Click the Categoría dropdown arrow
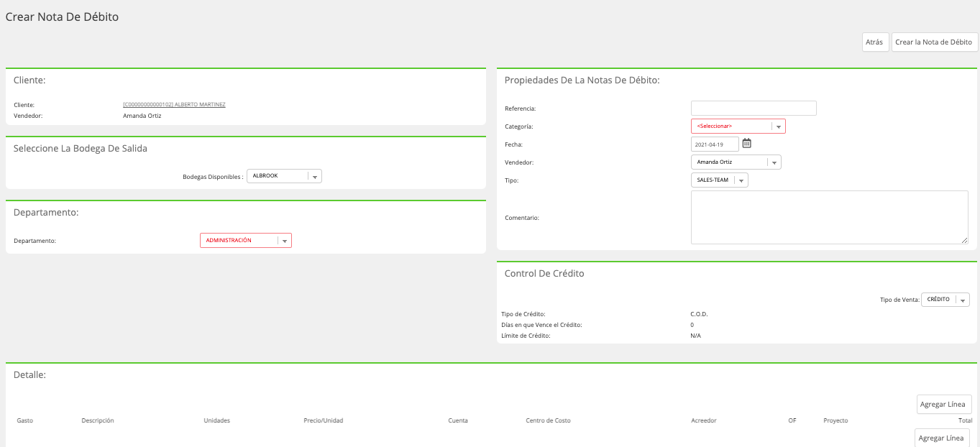The image size is (980, 447). coord(778,126)
